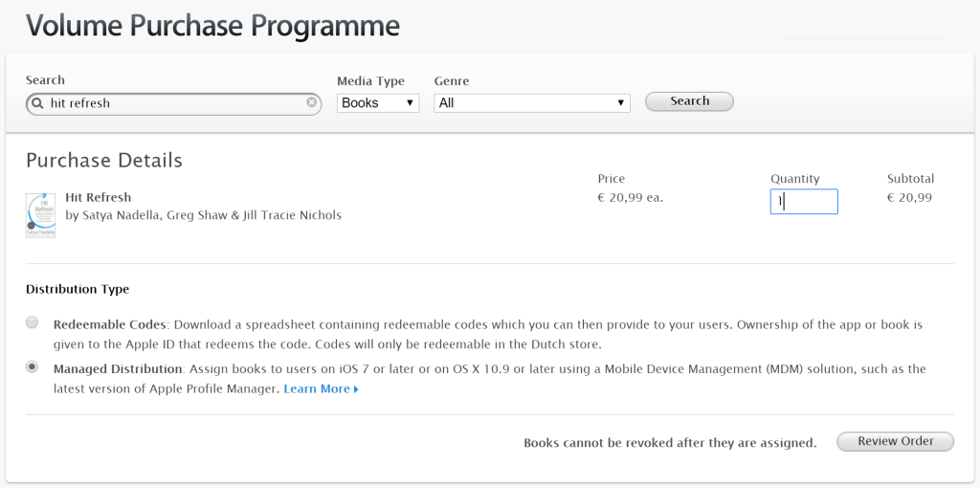This screenshot has height=488, width=980.
Task: Click the Distribution Type section heading
Action: [78, 289]
